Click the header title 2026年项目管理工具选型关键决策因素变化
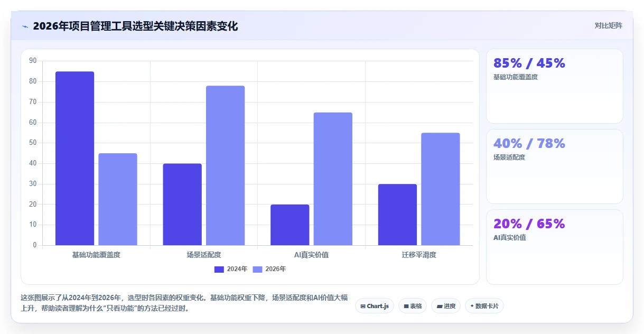This screenshot has height=334, width=644. [135, 26]
